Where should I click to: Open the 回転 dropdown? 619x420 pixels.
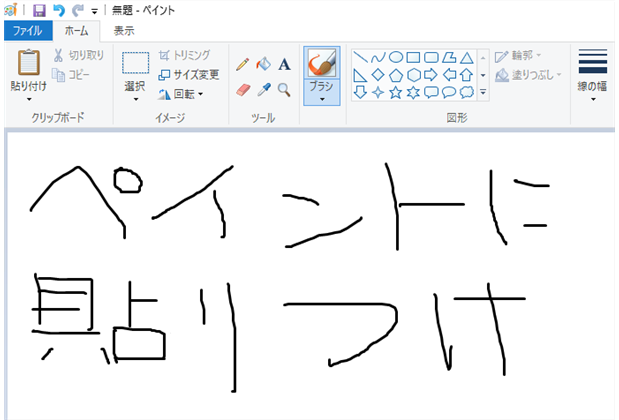[x=180, y=94]
